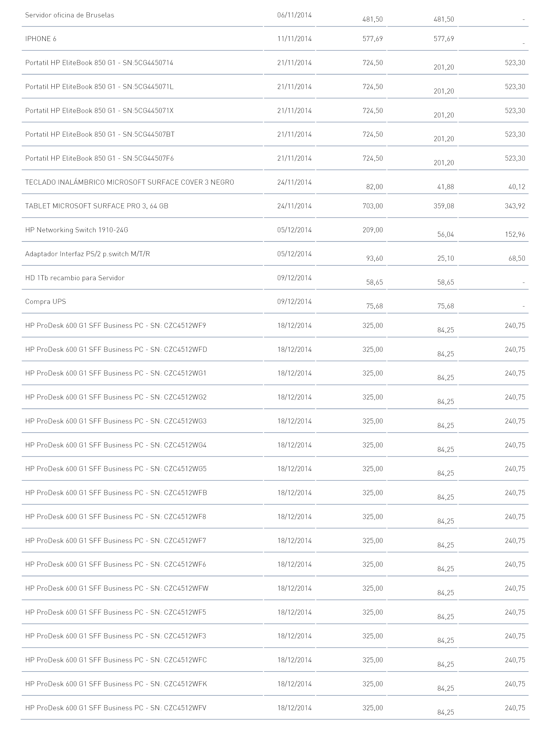
Task: Select the Servidor oficina de Bruselas row
Action: 275,15
